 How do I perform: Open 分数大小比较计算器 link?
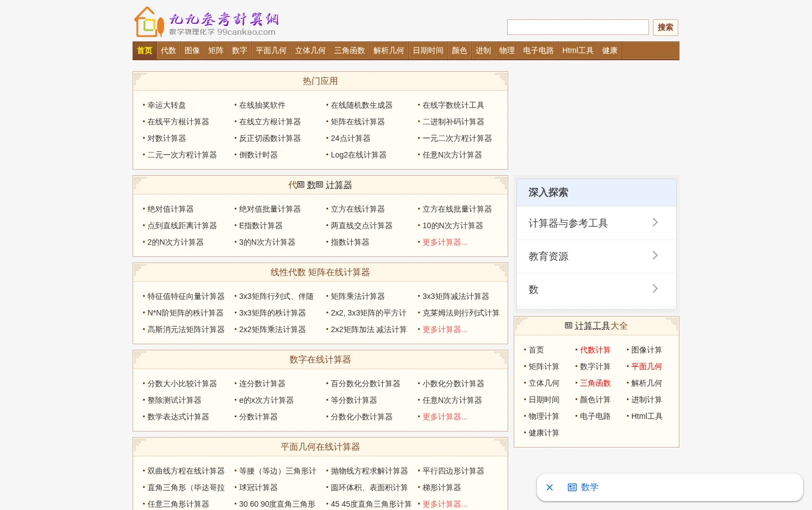click(182, 383)
